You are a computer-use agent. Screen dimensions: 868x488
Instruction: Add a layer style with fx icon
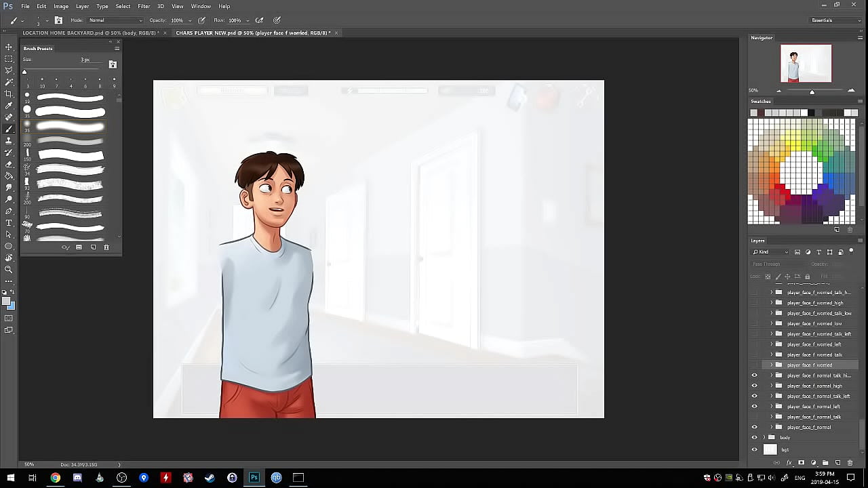[789, 463]
